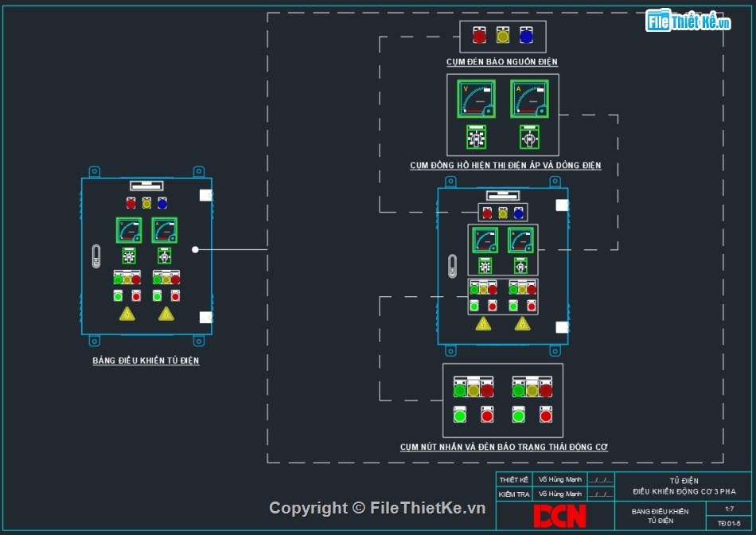756x535 pixels.
Task: Click the 'KIỂM TRA' cell in title block
Action: click(x=514, y=494)
